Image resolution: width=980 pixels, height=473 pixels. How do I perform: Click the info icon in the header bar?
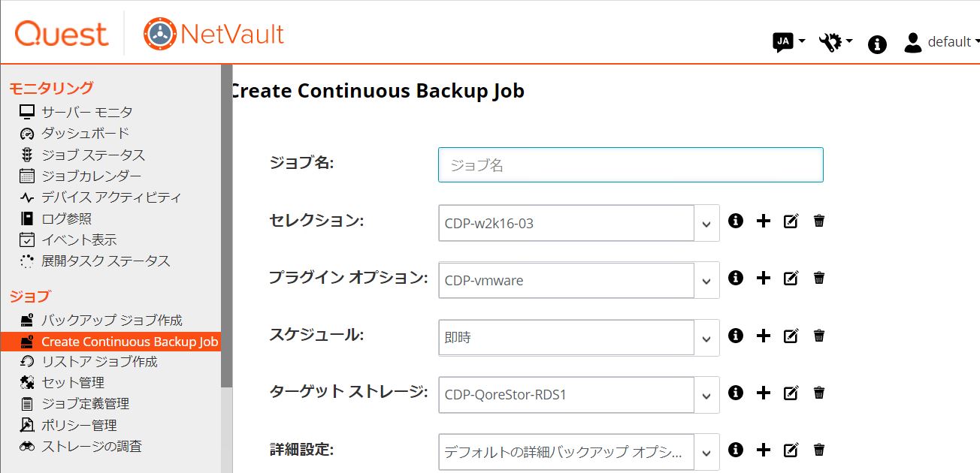(x=877, y=44)
